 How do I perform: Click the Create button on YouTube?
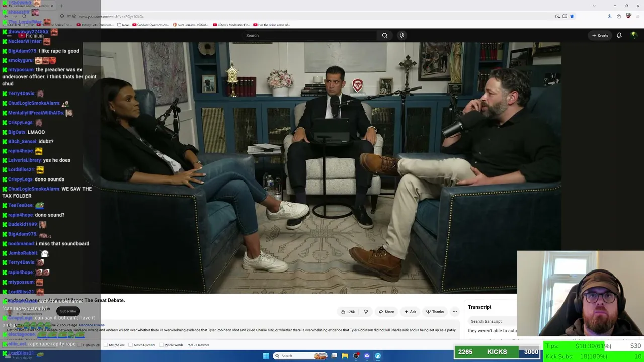(x=600, y=35)
